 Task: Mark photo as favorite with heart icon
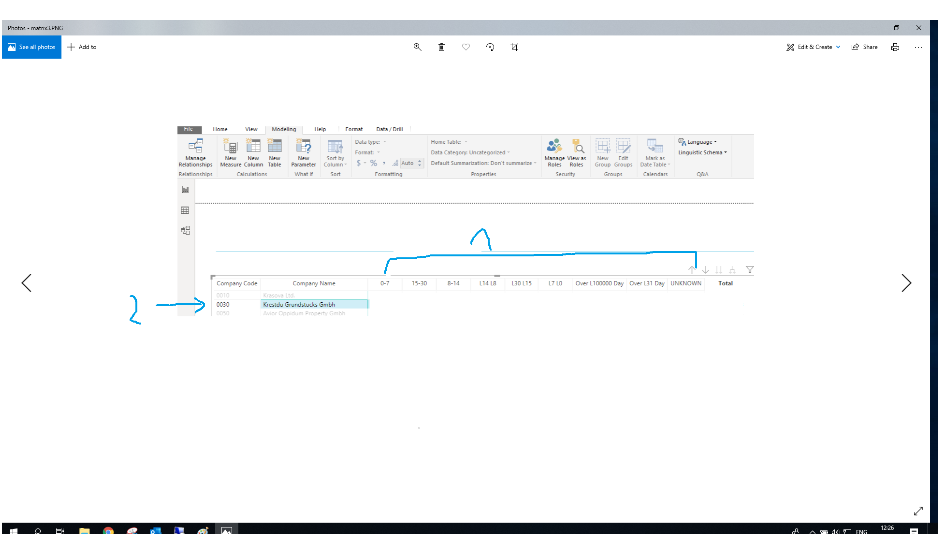(466, 47)
